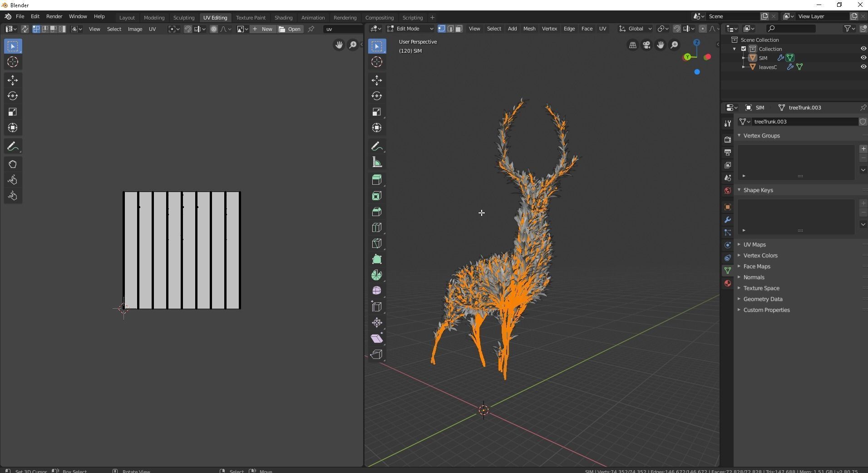Select the Smooth vertices tool
This screenshot has width=868, height=473.
pyautogui.click(x=377, y=291)
